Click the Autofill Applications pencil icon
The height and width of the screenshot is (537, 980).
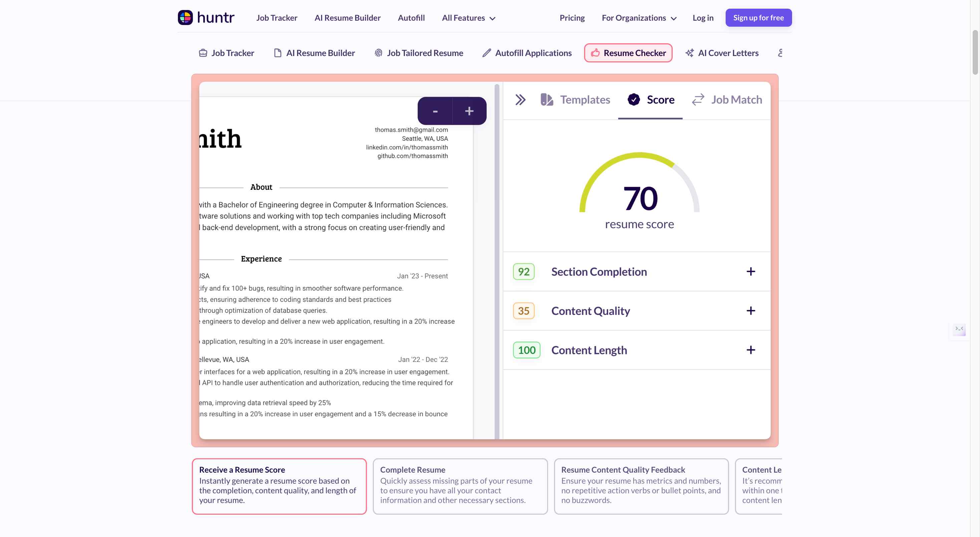tap(487, 53)
